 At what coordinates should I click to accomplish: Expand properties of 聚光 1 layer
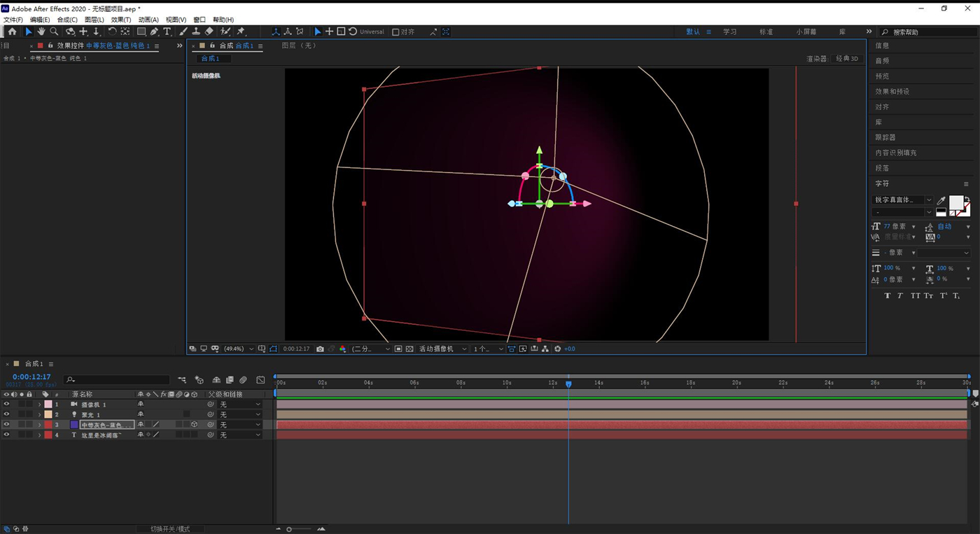coord(39,415)
